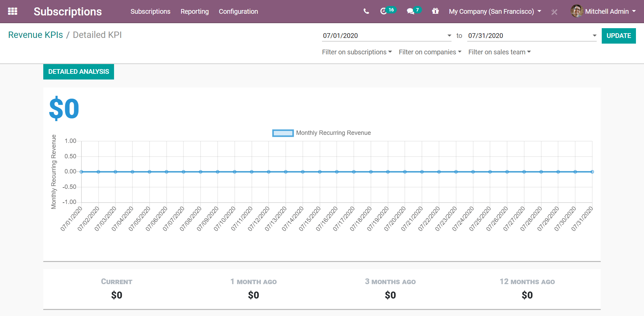Click the Subscriptions app home icon
644x316 pixels.
(67, 11)
